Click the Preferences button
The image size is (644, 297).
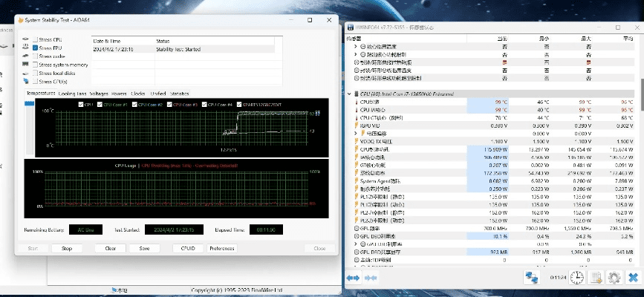221,248
